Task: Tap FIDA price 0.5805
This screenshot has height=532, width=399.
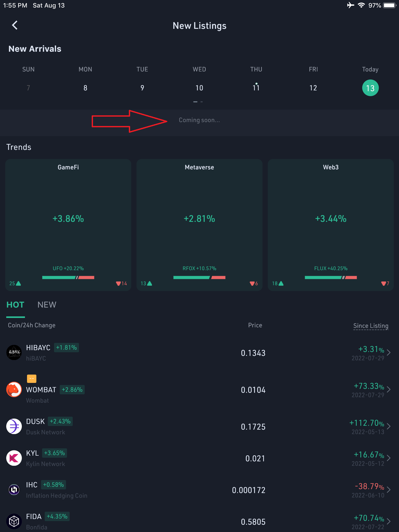Action: [253, 522]
